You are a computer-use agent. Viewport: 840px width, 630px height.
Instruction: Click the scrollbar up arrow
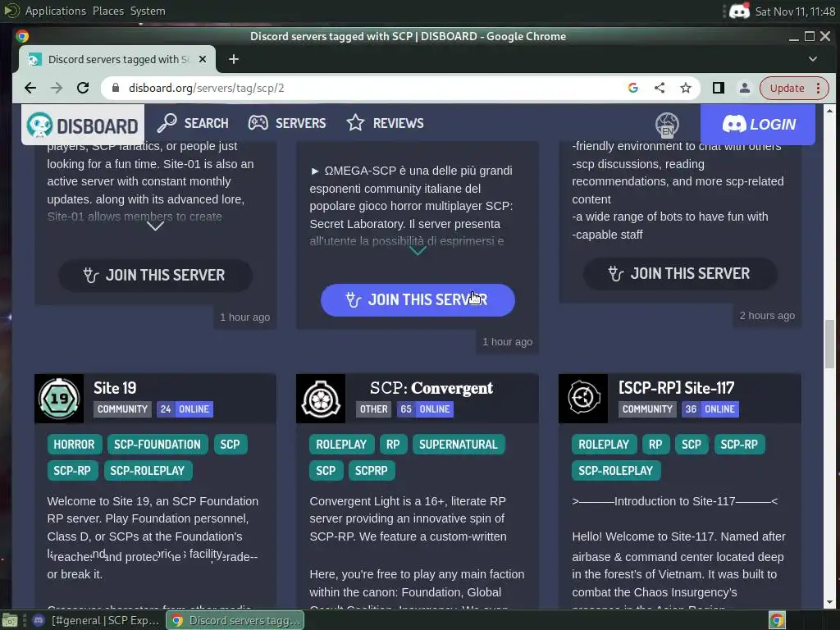830,111
